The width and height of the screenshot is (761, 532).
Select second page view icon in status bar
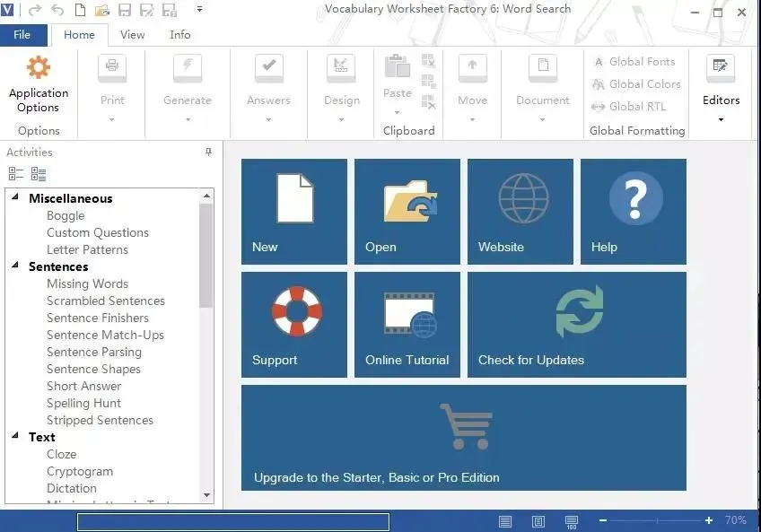click(x=538, y=521)
